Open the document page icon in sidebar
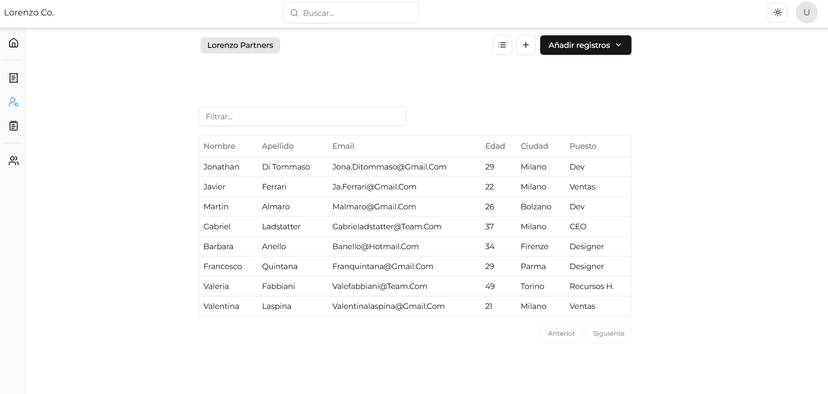This screenshot has height=394, width=828. [14, 78]
